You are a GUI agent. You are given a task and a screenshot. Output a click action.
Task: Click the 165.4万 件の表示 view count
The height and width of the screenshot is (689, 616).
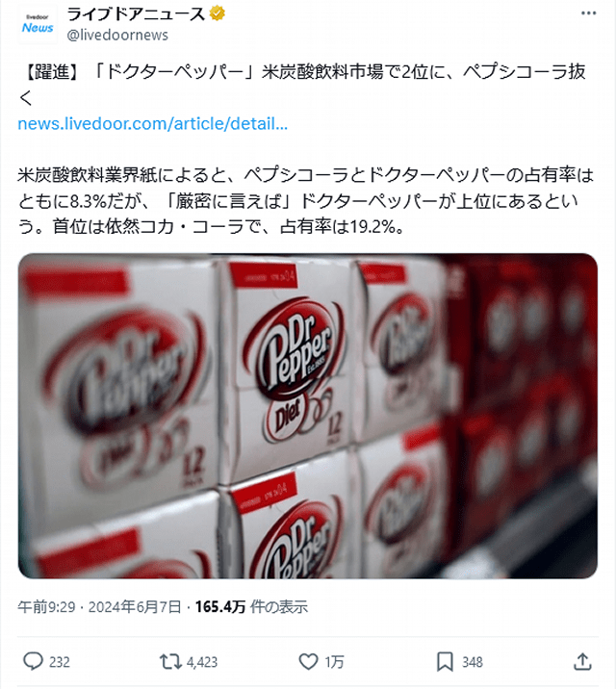point(251,607)
